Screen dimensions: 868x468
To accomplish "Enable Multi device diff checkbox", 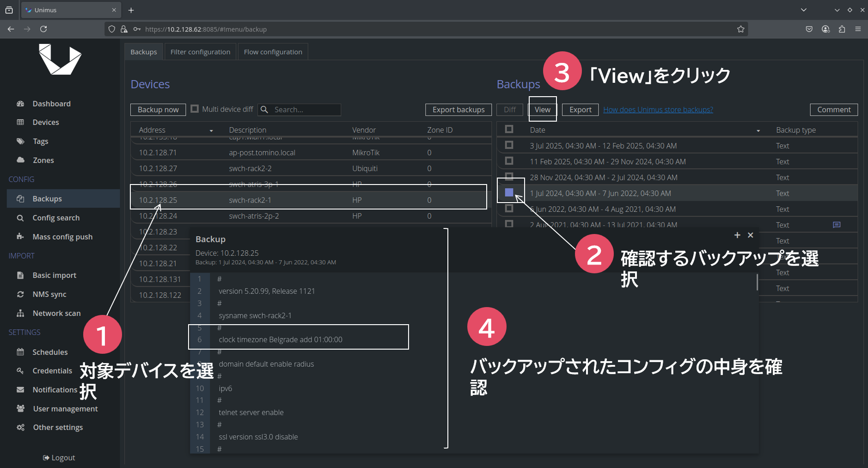I will [195, 109].
